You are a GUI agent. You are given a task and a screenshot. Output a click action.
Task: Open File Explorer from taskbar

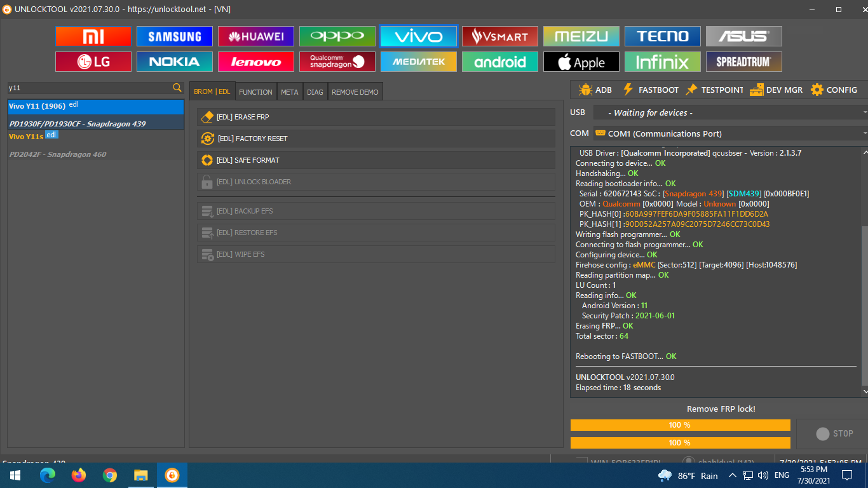pos(141,475)
